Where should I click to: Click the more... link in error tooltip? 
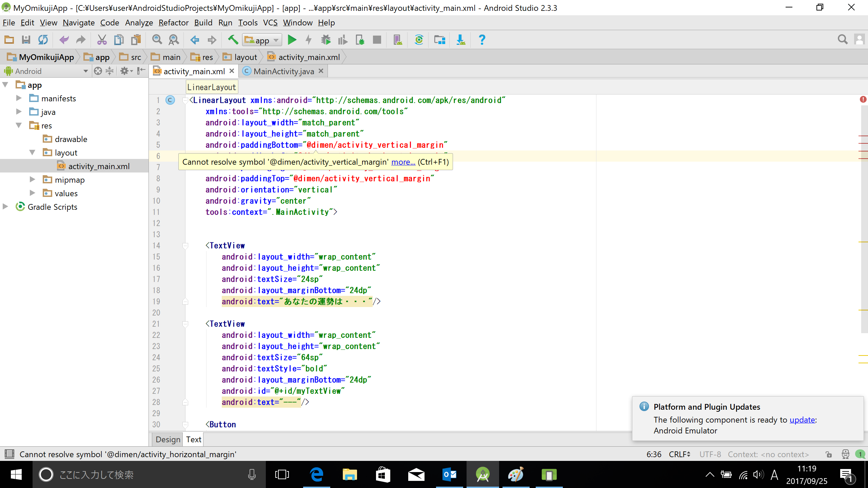click(x=403, y=162)
